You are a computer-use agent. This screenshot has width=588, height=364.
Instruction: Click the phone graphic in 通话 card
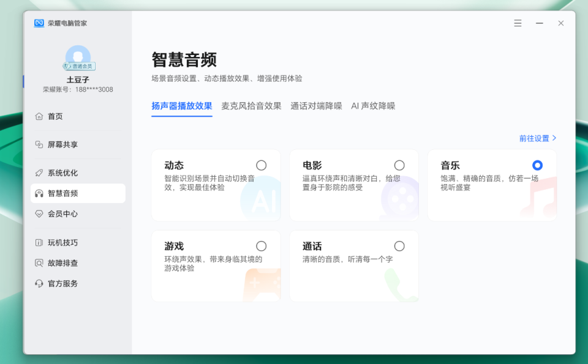(401, 285)
